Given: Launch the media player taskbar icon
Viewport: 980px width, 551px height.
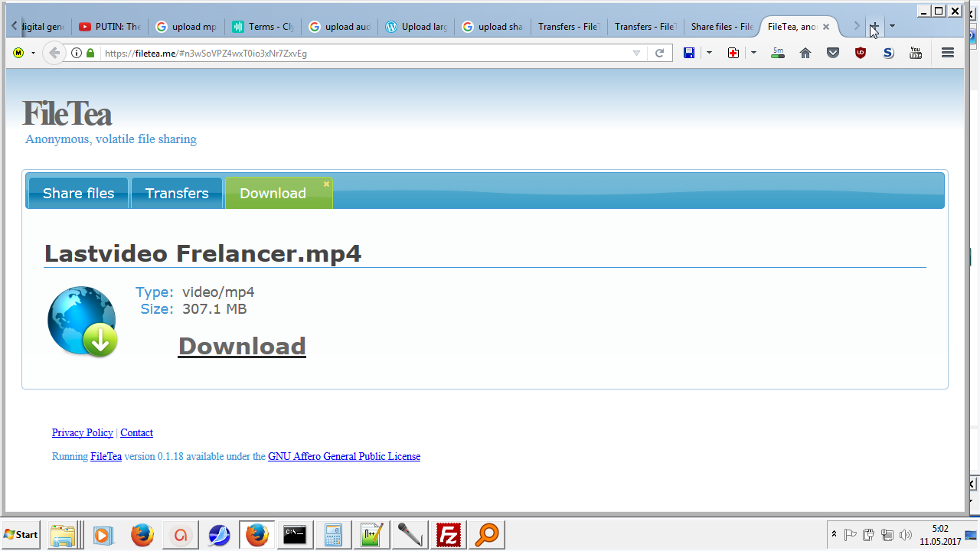Looking at the screenshot, I should click(103, 535).
